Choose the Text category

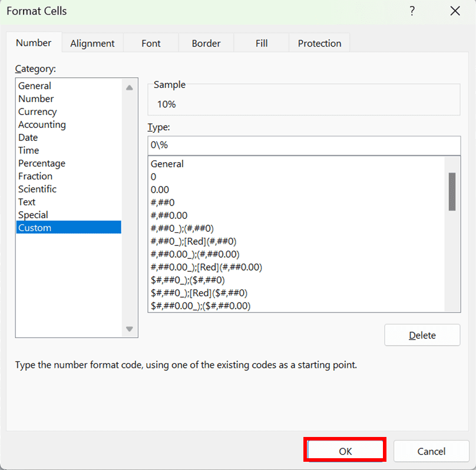68,202
